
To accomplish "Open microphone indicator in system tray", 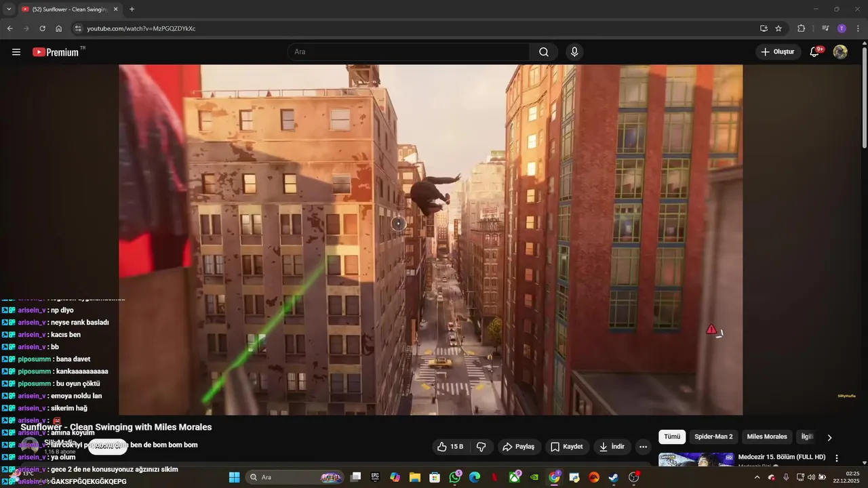I will coord(786,477).
